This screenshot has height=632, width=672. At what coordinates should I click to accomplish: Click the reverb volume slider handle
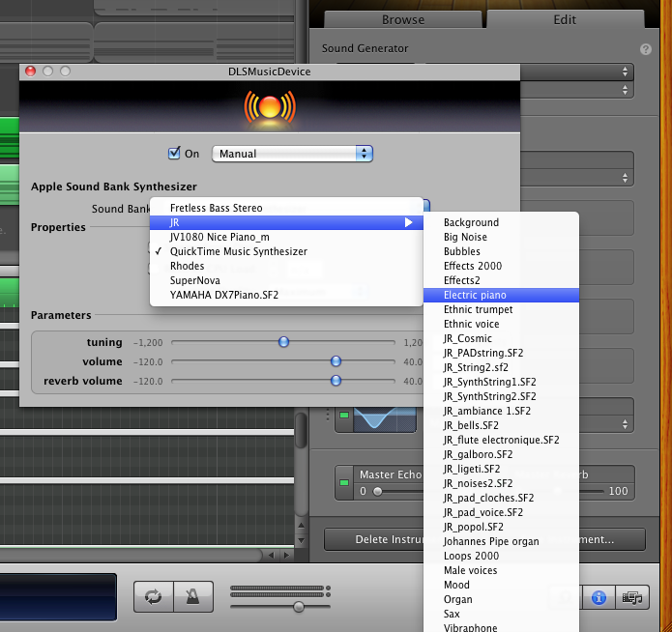click(x=336, y=381)
